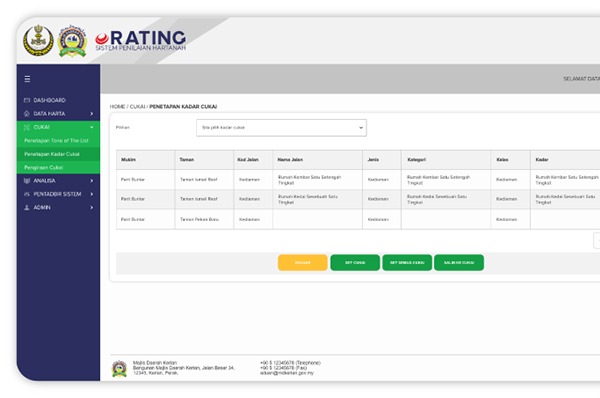Screen dimensions: 600x398
Task: Click the Analisa chart icon
Action: pos(27,181)
